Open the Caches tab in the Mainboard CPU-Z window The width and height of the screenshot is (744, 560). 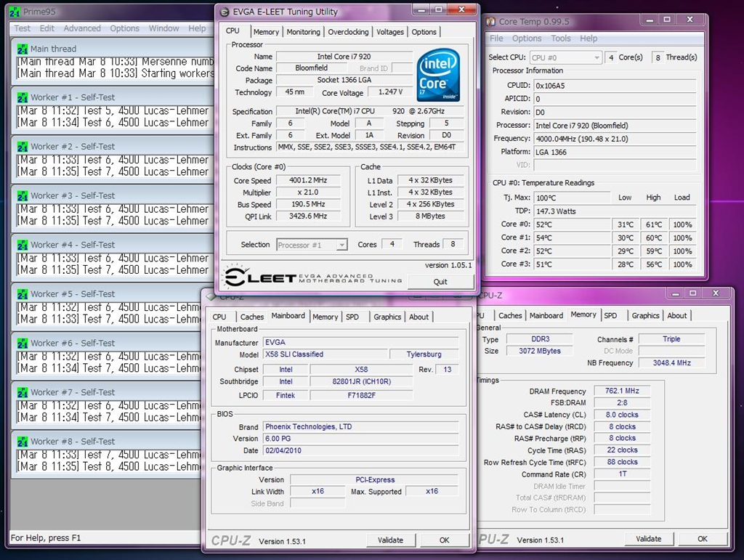(252, 317)
